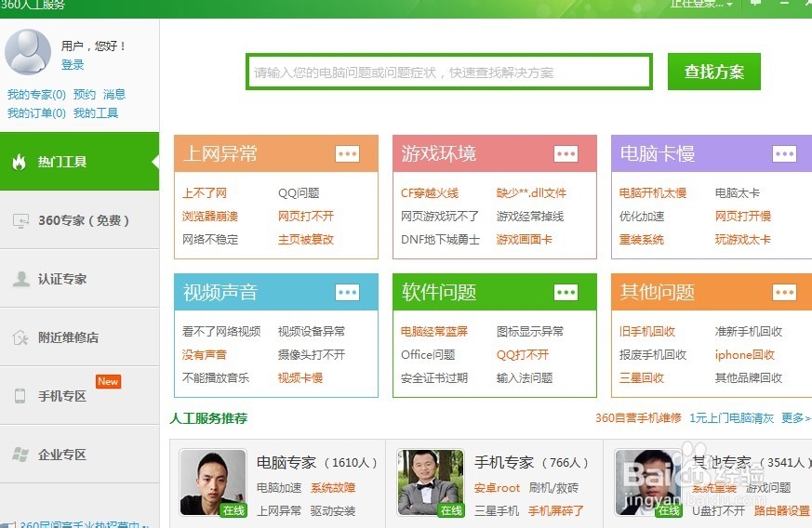Select 手机专区 sidebar tab
The width and height of the screenshot is (812, 528).
click(80, 396)
